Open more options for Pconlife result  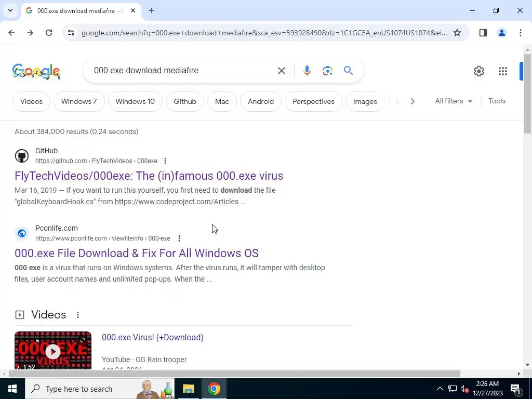tap(179, 238)
